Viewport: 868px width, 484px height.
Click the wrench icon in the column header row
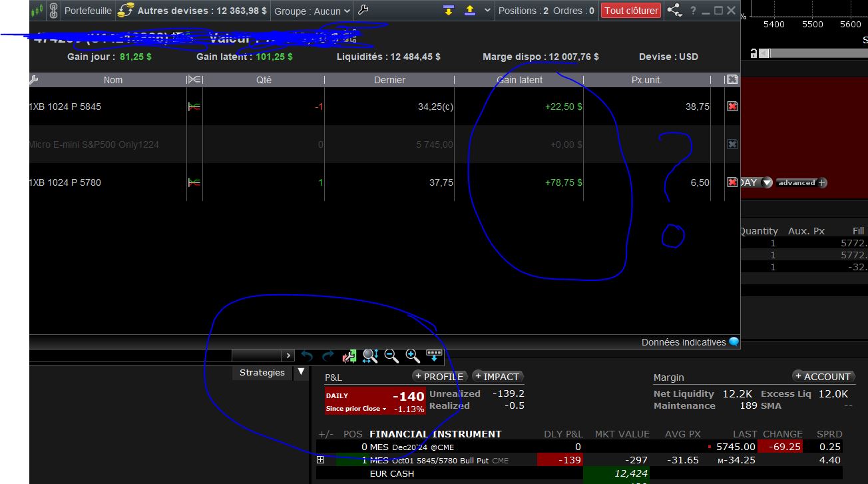click(x=33, y=80)
